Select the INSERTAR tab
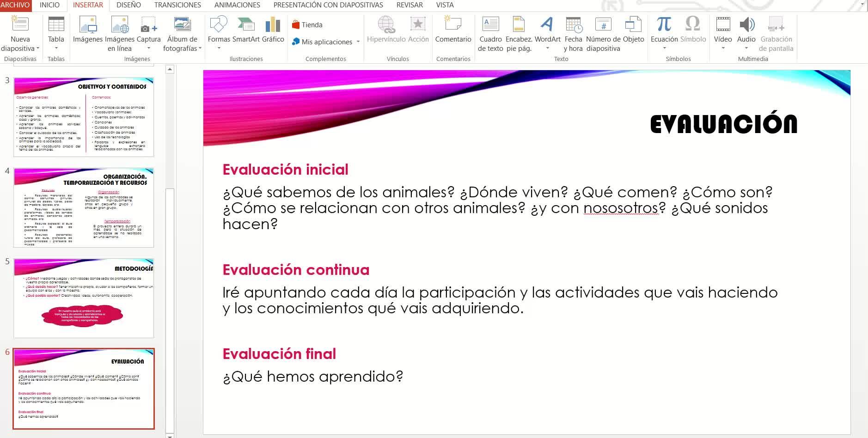 (88, 5)
